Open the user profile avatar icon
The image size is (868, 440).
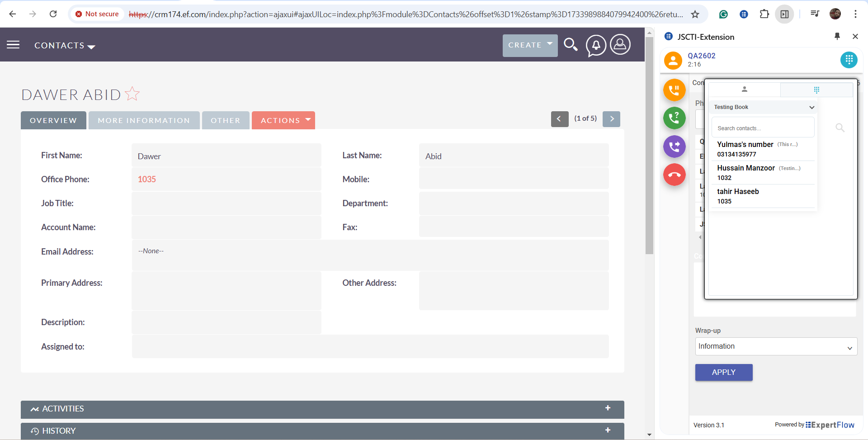click(x=620, y=45)
